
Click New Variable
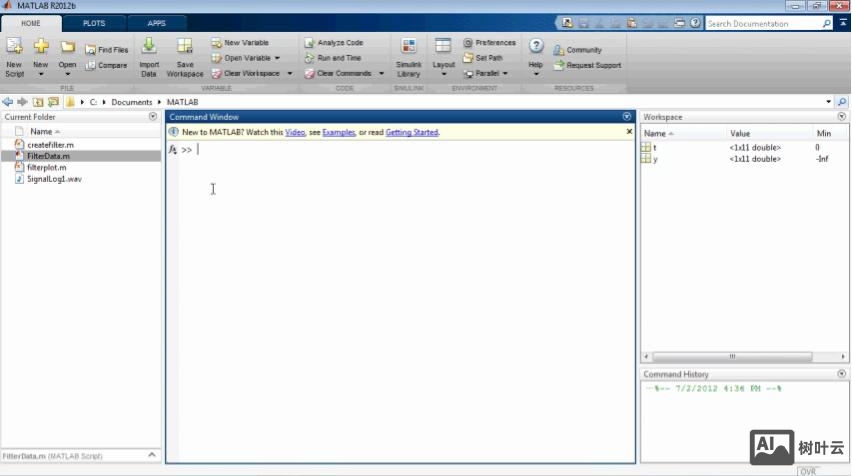point(240,42)
